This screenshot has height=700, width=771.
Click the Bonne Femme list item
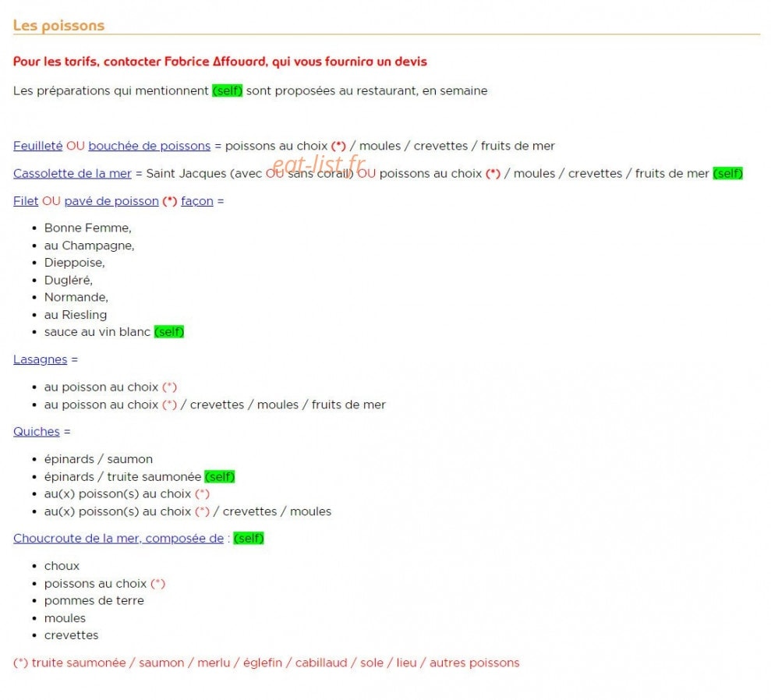point(88,228)
